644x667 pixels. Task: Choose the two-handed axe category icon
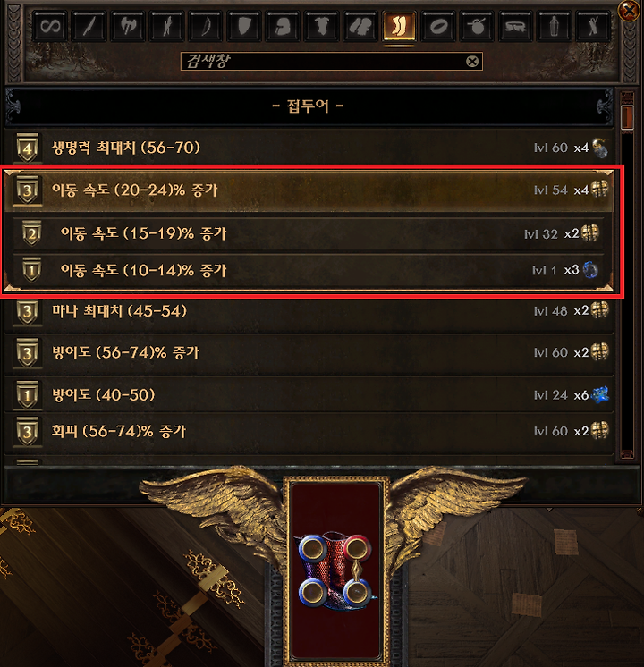pyautogui.click(x=128, y=26)
